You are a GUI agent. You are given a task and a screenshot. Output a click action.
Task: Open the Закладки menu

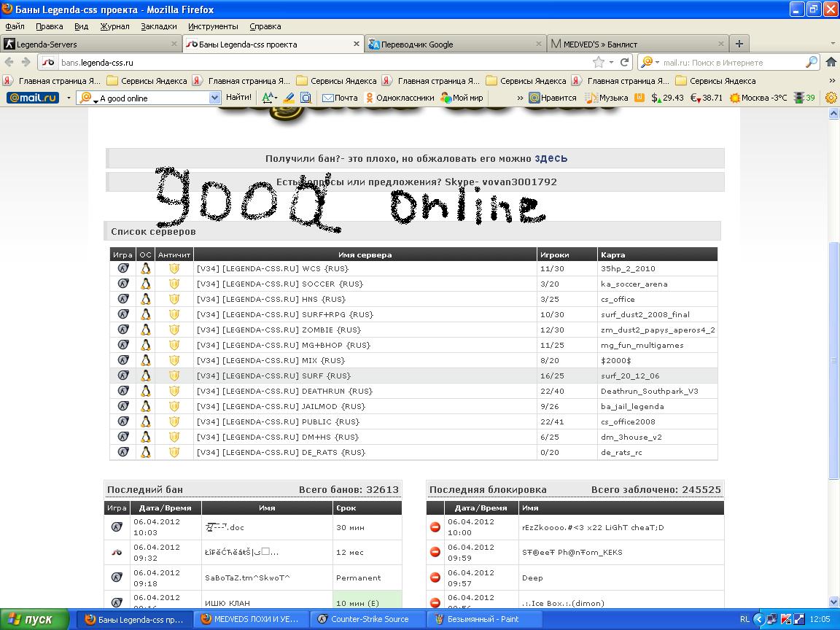(x=158, y=26)
